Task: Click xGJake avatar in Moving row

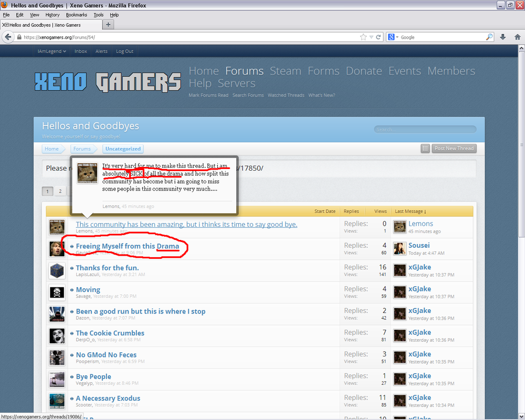Action: click(400, 292)
